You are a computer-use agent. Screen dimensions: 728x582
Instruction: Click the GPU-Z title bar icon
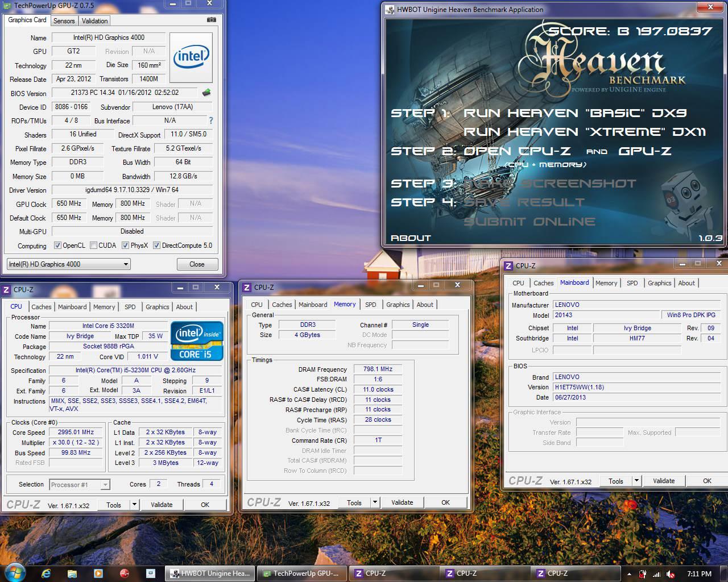(7, 6)
